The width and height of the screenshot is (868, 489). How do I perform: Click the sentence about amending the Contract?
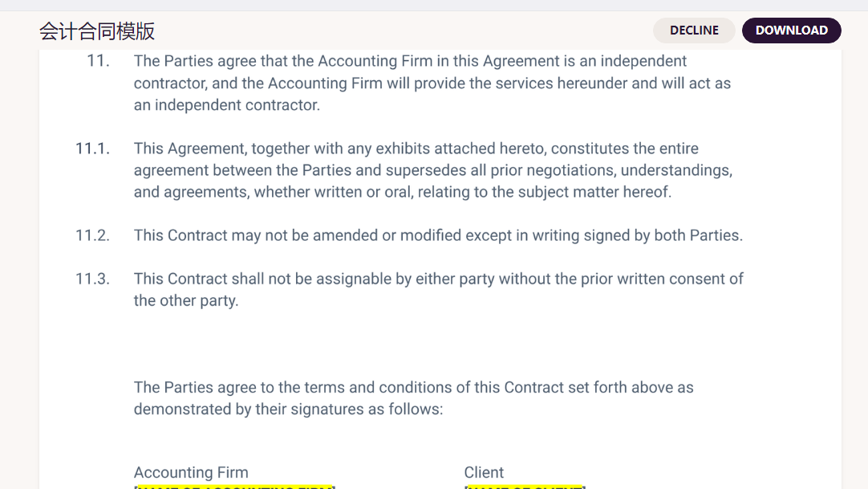439,235
